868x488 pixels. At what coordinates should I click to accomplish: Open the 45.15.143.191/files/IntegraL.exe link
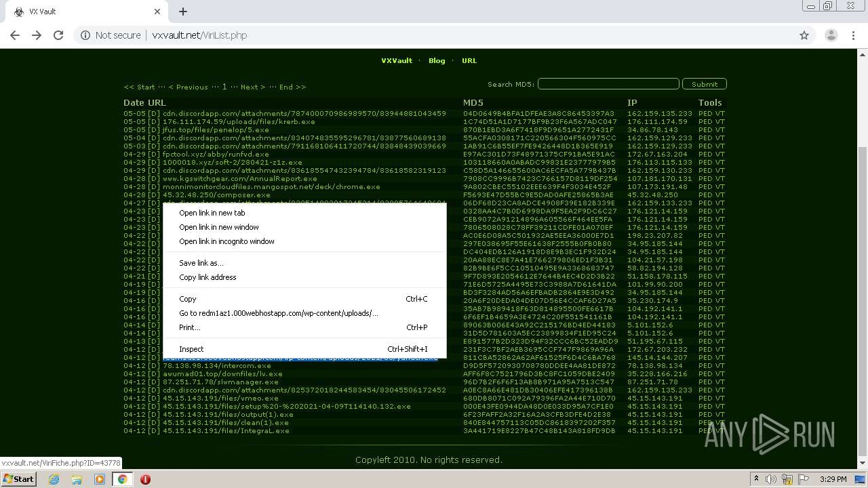point(226,430)
